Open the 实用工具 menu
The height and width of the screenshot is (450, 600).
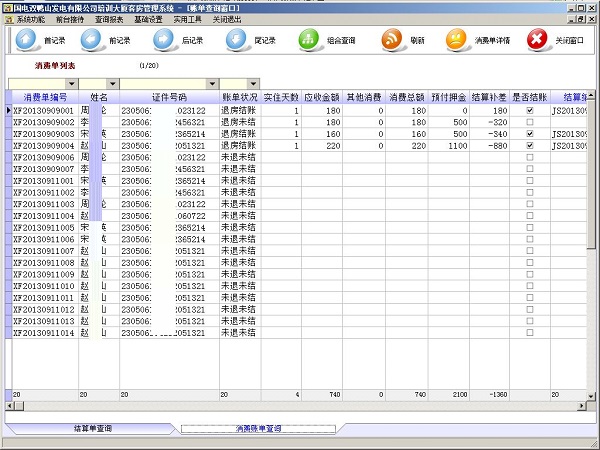click(x=188, y=20)
